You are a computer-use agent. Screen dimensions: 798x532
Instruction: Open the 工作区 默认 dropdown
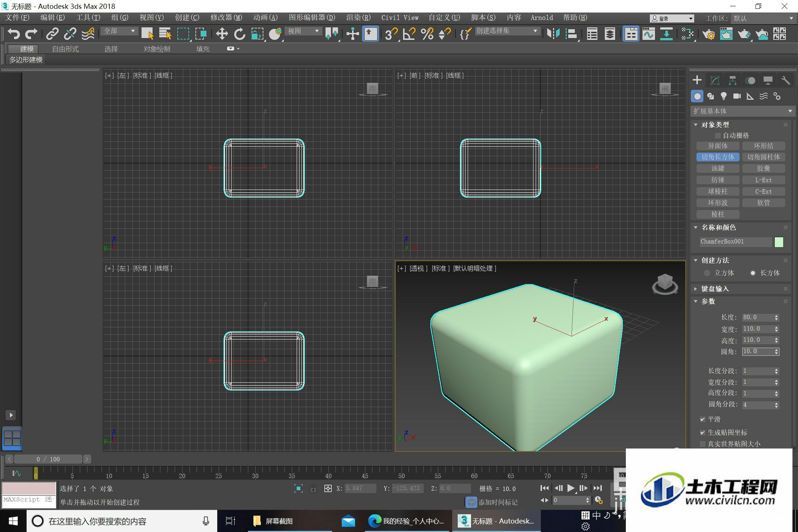[x=763, y=18]
